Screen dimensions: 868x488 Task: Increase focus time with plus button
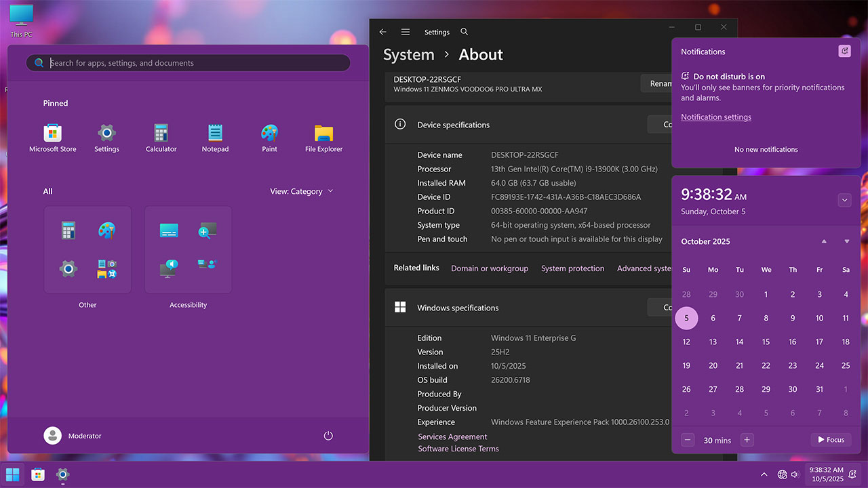[x=747, y=440]
